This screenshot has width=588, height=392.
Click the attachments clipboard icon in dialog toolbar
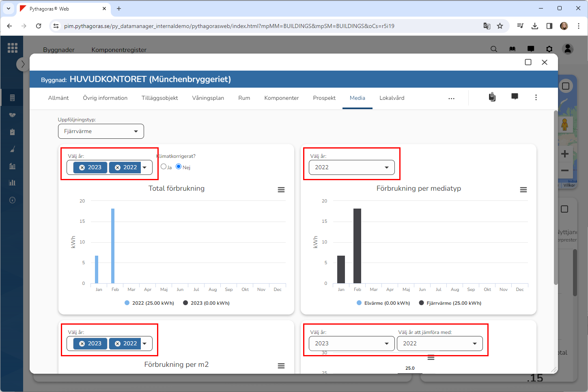tap(492, 97)
